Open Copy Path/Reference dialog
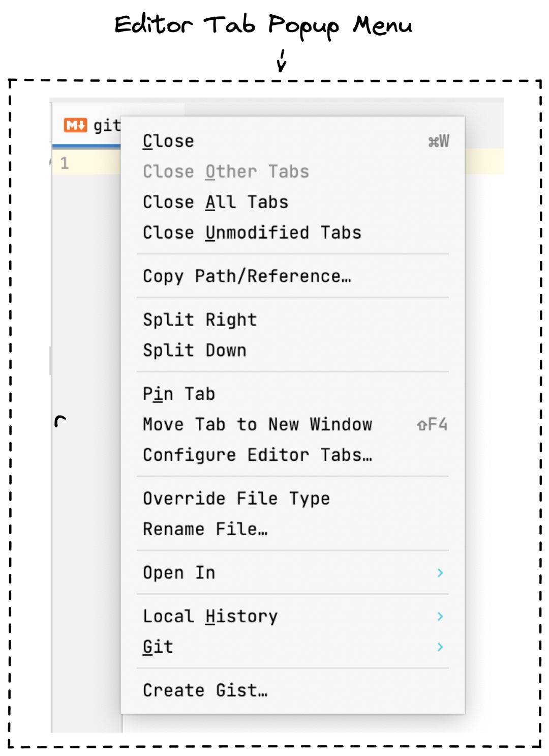Image resolution: width=549 pixels, height=756 pixels. [x=247, y=276]
